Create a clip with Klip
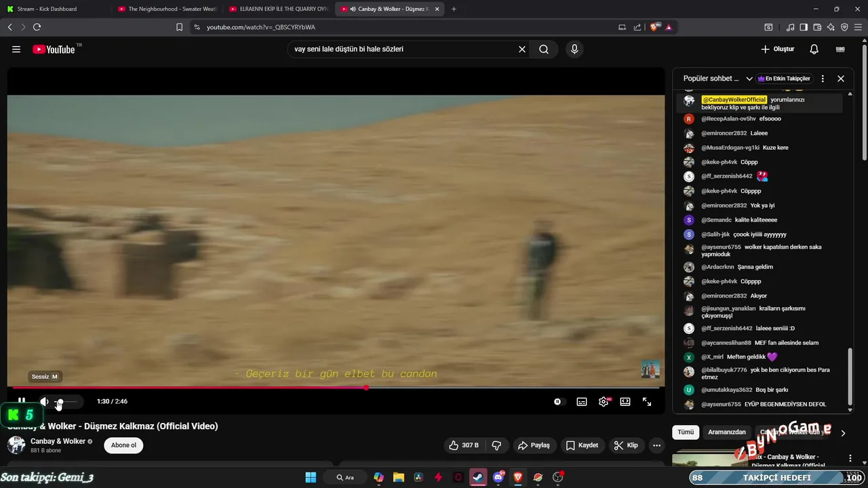868x488 pixels. (626, 445)
